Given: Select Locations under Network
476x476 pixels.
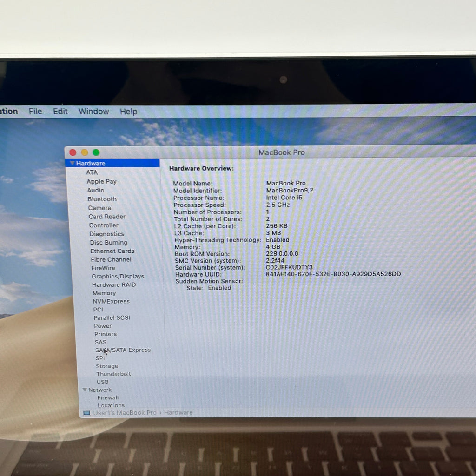Looking at the screenshot, I should [111, 405].
